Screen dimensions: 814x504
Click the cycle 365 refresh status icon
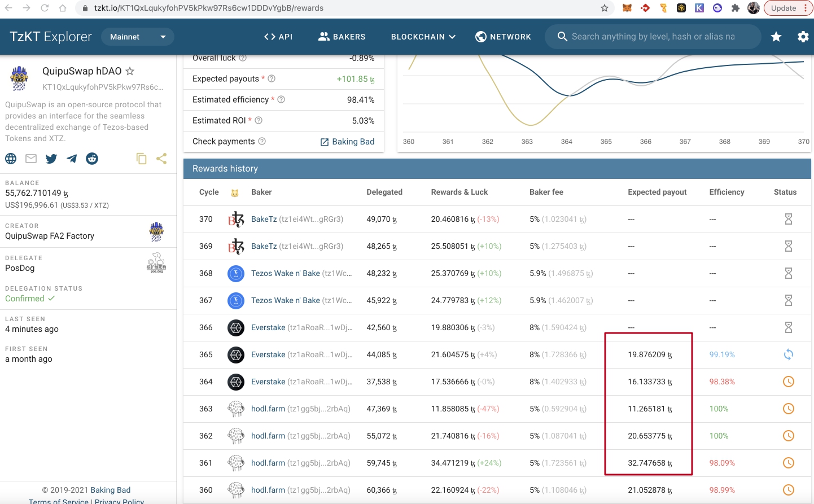[x=789, y=354]
